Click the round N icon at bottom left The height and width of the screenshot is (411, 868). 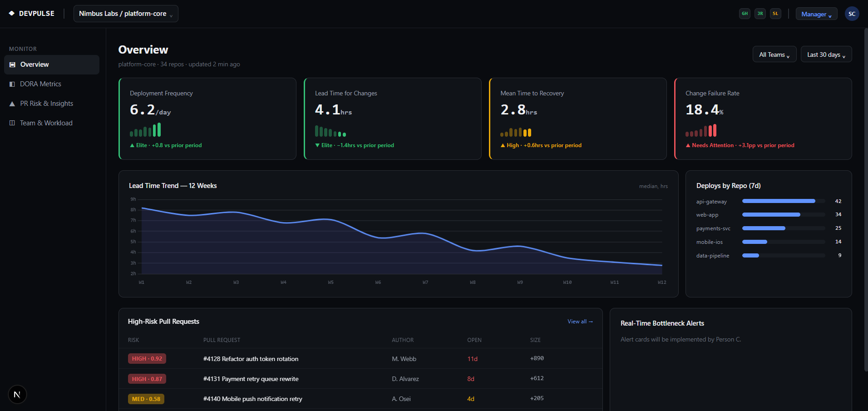click(x=17, y=394)
